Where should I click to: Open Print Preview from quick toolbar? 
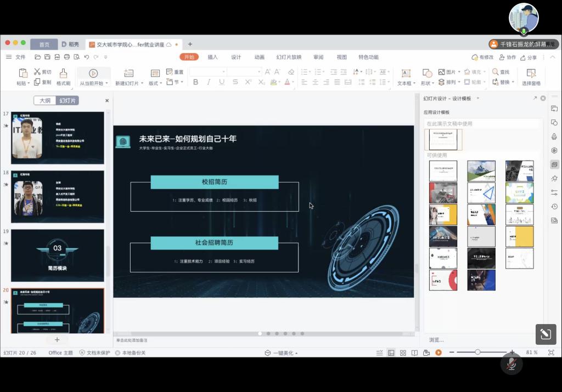click(76, 57)
